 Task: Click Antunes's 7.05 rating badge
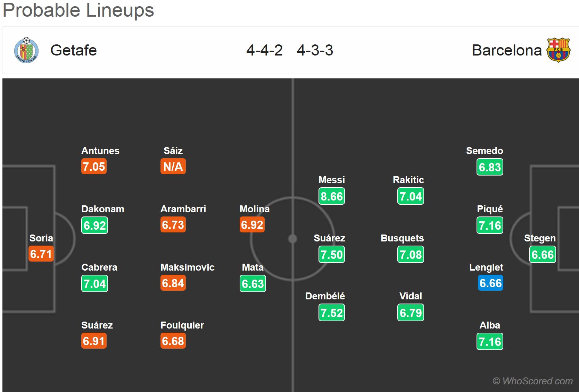tap(94, 167)
